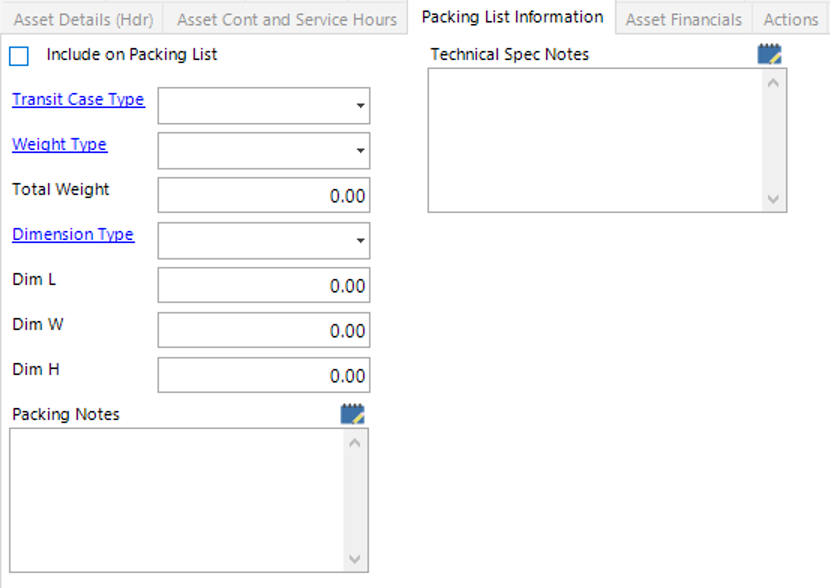Click the Total Weight input field
830x588 pixels.
[264, 196]
